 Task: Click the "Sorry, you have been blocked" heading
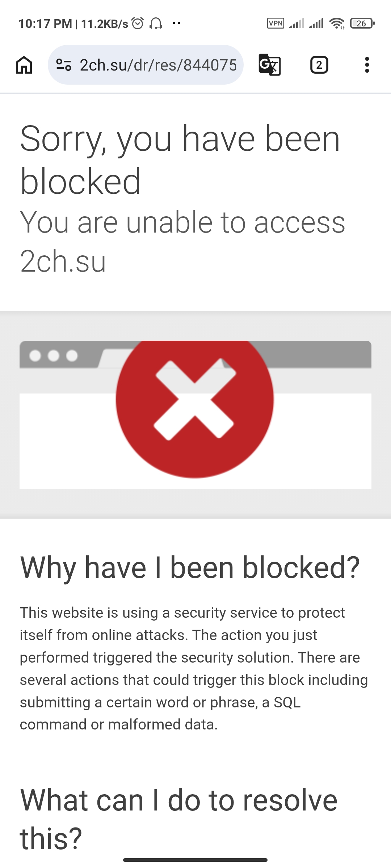click(x=180, y=159)
